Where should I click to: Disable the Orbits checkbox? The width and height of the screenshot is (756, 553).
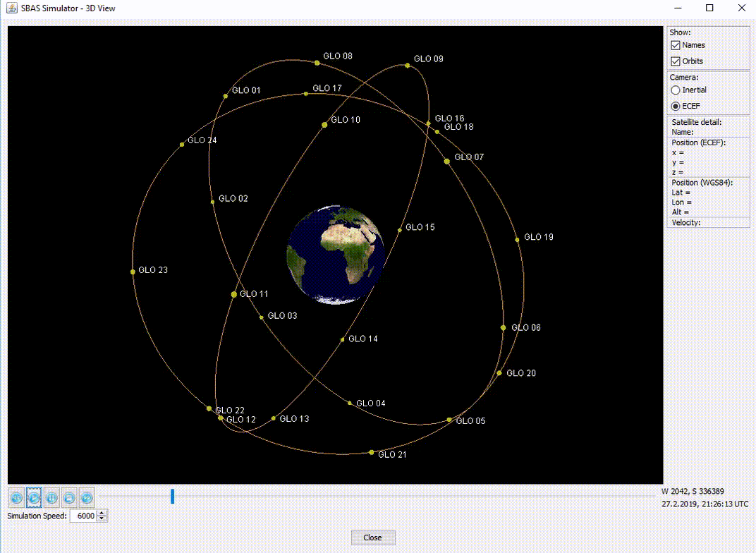(676, 61)
